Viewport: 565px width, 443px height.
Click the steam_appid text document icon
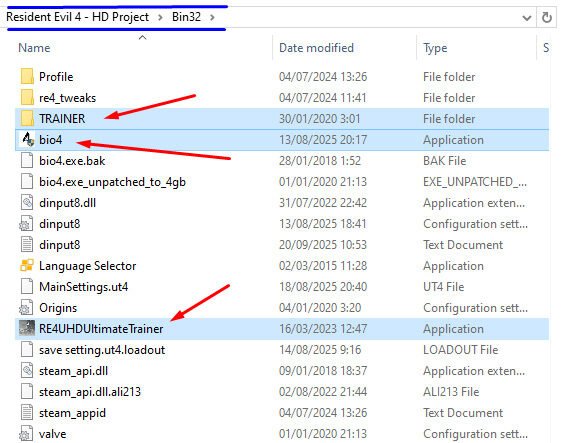[x=27, y=413]
